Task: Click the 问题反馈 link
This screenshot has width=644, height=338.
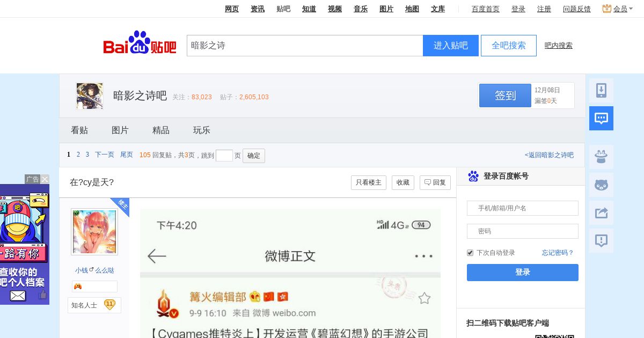Action: pyautogui.click(x=577, y=9)
